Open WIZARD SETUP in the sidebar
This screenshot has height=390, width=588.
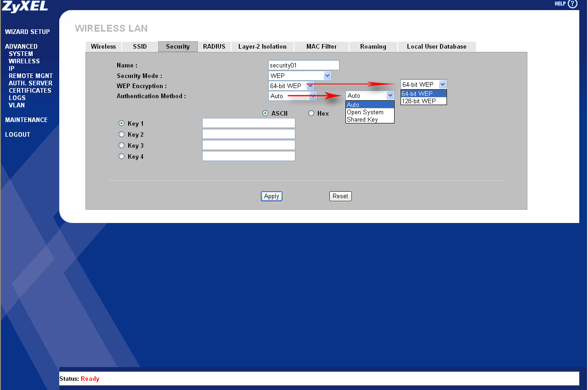click(28, 32)
